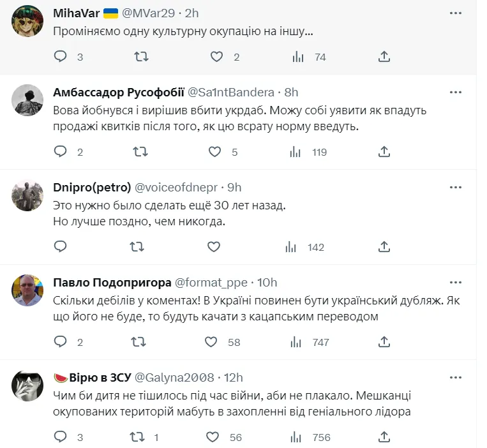The width and height of the screenshot is (487, 448).
Task: Open more menu on Амбассадор Русофобії tweet
Action: click(x=455, y=92)
